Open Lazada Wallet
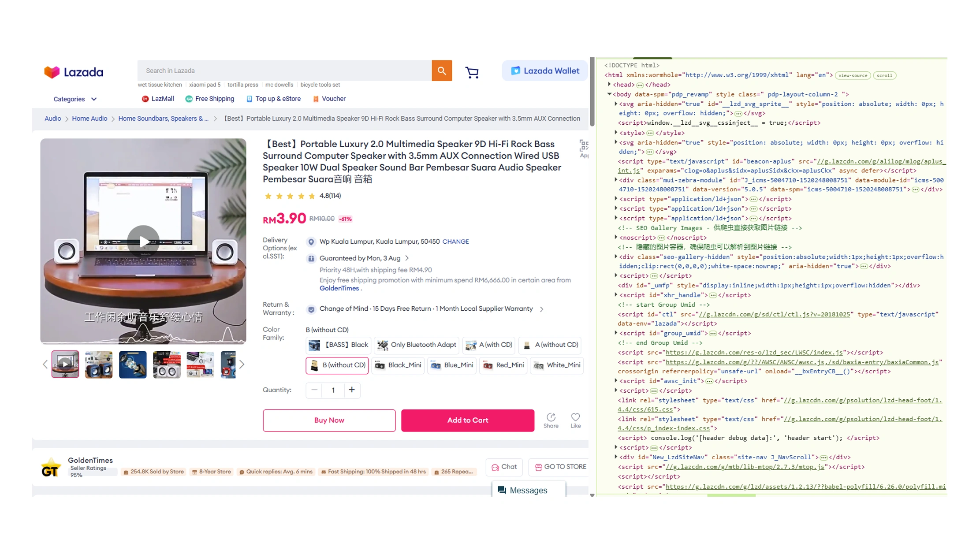The image size is (980, 554). [x=545, y=71]
